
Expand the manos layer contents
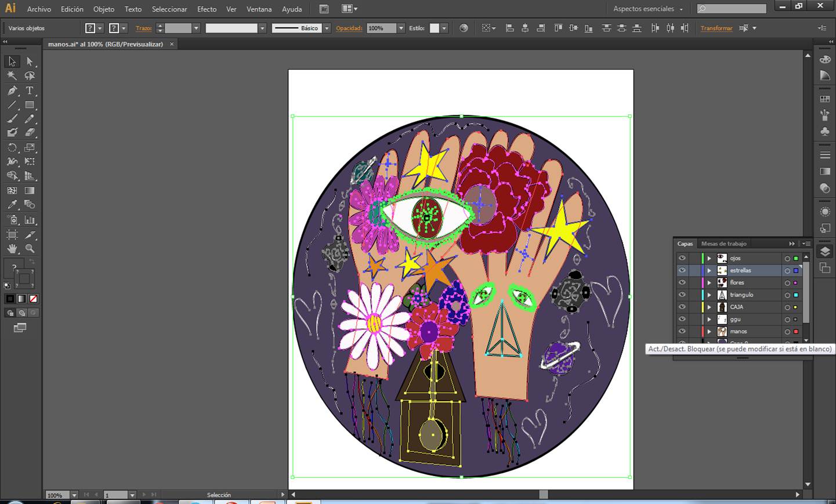(709, 331)
